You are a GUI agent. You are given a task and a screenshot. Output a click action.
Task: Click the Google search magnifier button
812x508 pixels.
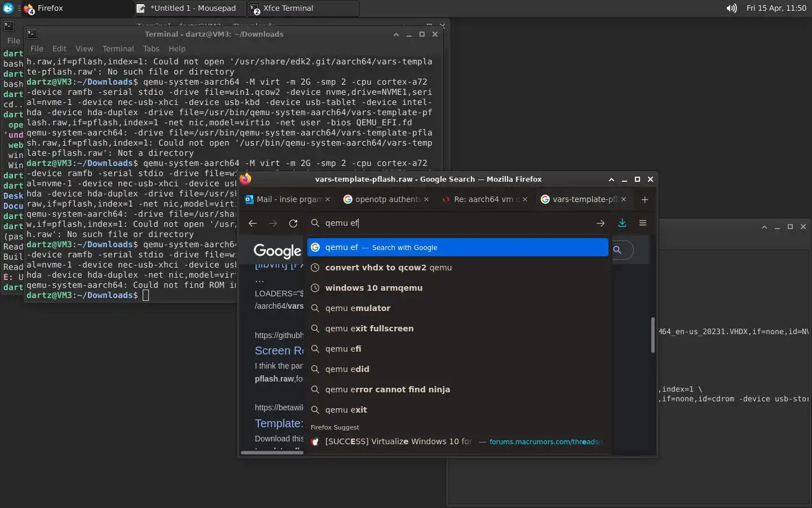(617, 250)
